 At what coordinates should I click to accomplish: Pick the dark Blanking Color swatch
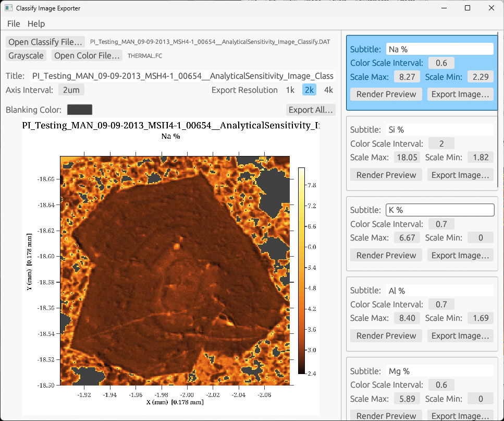(80, 110)
